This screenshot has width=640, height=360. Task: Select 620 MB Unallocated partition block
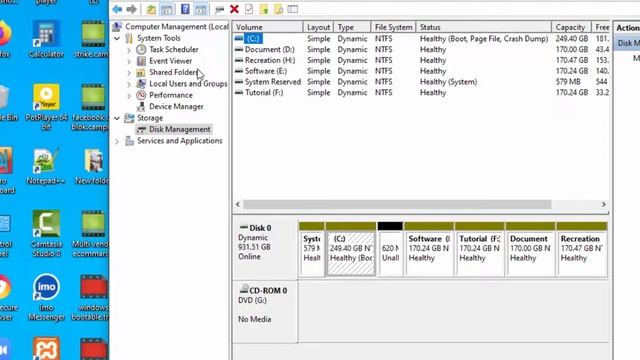click(x=390, y=249)
